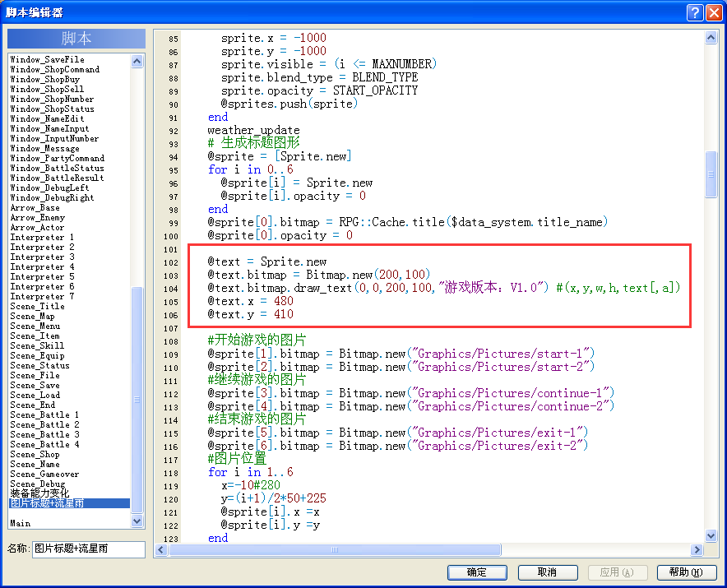Click the weather_update code line
Image resolution: width=727 pixels, height=588 pixels.
tap(253, 130)
